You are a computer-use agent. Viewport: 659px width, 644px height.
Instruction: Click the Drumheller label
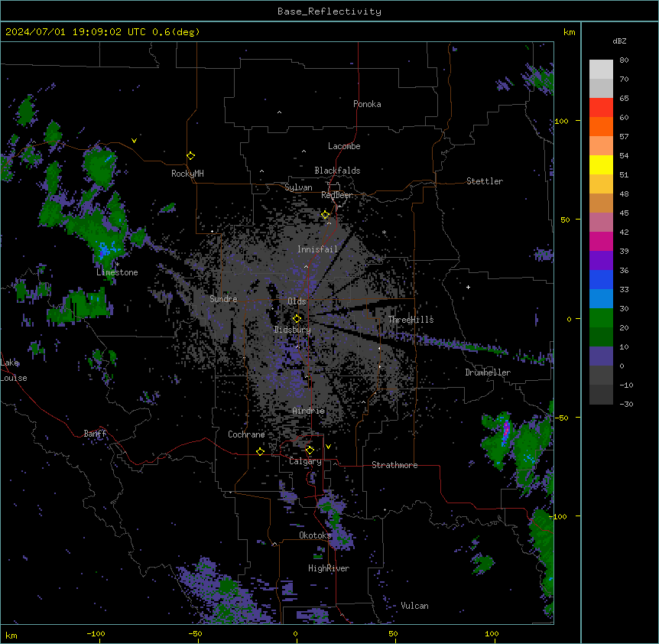(488, 372)
